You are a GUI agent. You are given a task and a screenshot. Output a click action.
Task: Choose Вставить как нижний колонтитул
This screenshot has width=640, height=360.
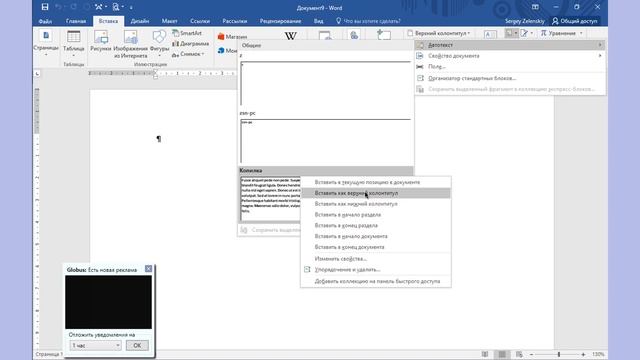(376, 204)
